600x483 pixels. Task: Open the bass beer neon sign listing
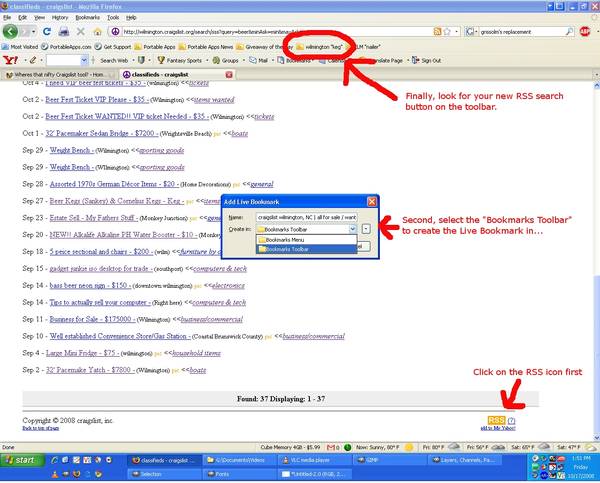click(x=90, y=286)
